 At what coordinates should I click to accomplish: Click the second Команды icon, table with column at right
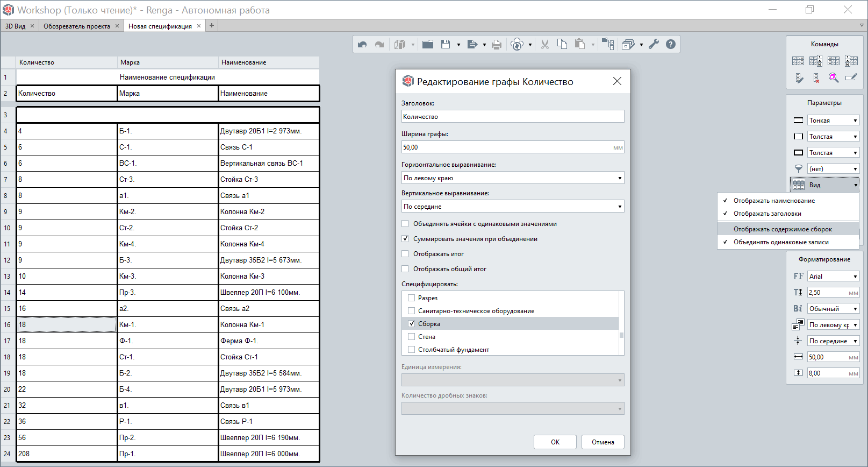click(x=816, y=61)
